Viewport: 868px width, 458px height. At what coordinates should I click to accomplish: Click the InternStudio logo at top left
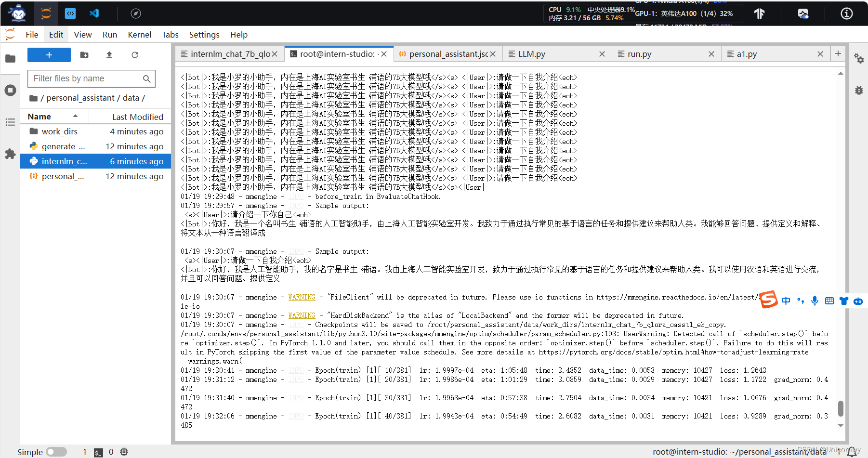pyautogui.click(x=18, y=13)
